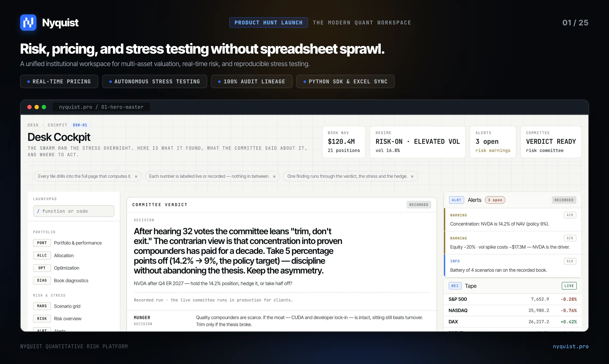Viewport: 609px width, 364px height.
Task: Click the Real-Time Pricing feature pill
Action: (59, 81)
